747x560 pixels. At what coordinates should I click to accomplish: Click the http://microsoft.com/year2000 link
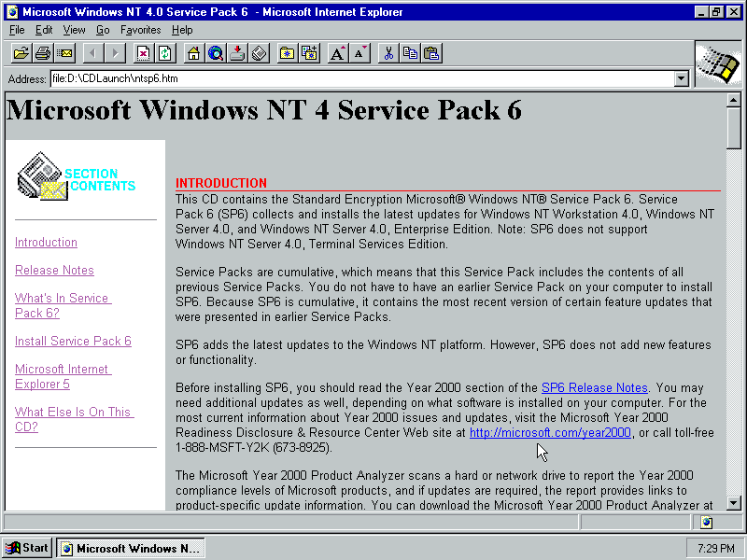pos(551,432)
